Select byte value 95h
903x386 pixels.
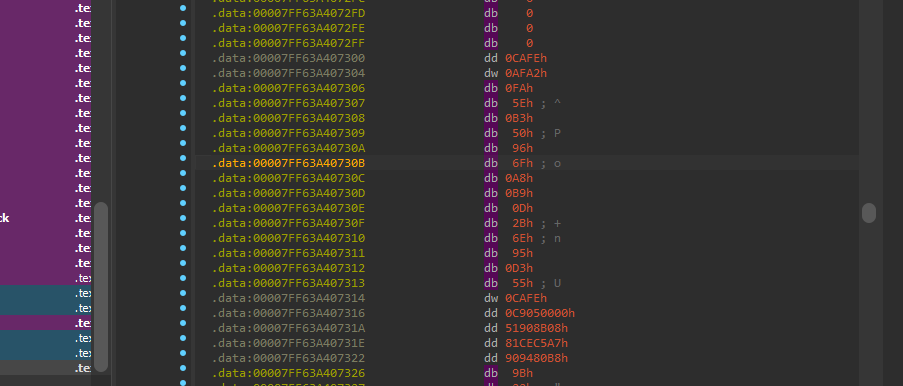522,253
